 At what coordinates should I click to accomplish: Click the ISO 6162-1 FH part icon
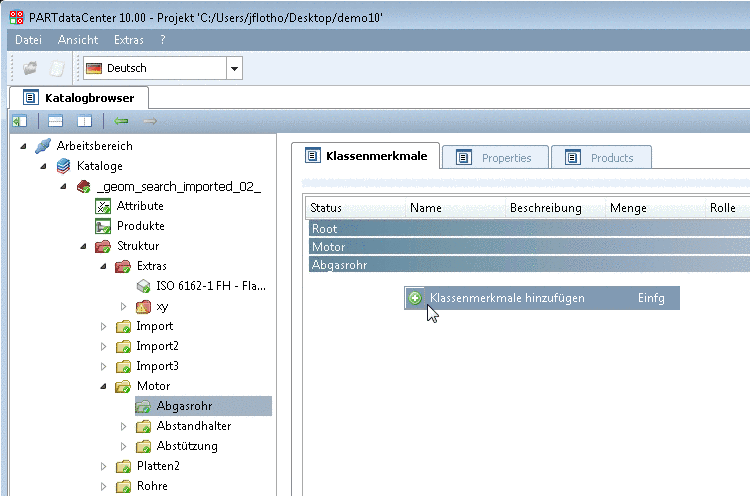[143, 286]
